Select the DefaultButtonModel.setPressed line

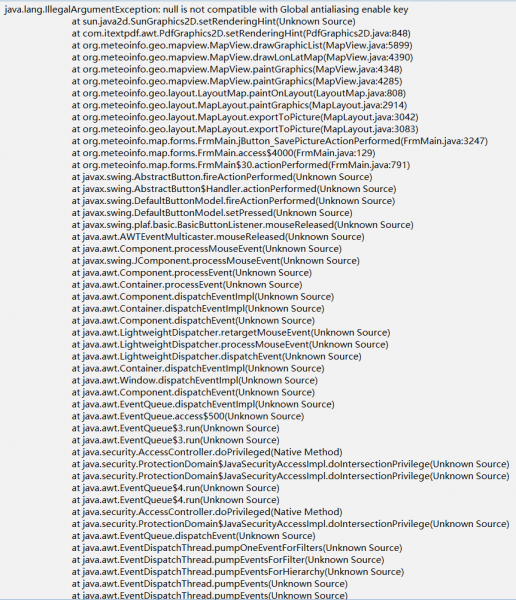click(212, 213)
